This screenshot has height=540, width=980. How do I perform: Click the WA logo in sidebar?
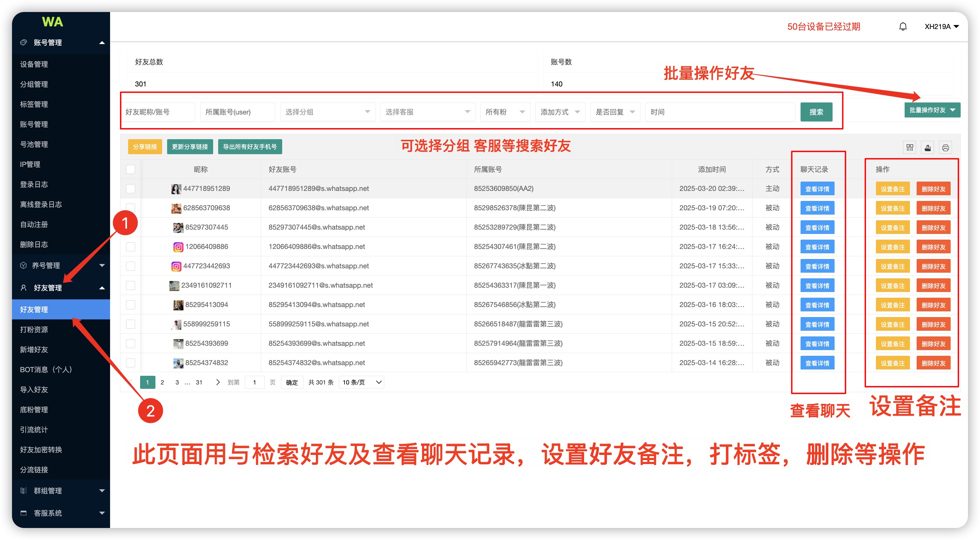coord(52,22)
